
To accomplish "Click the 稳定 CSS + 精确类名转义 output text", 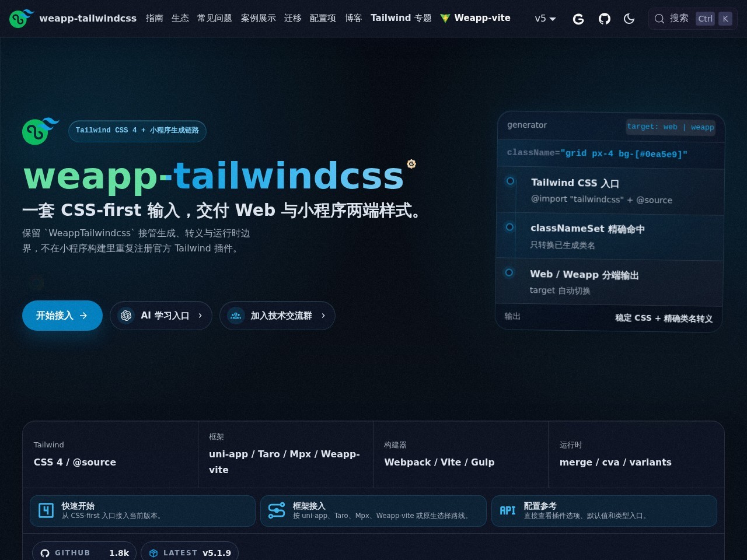I will pyautogui.click(x=664, y=318).
